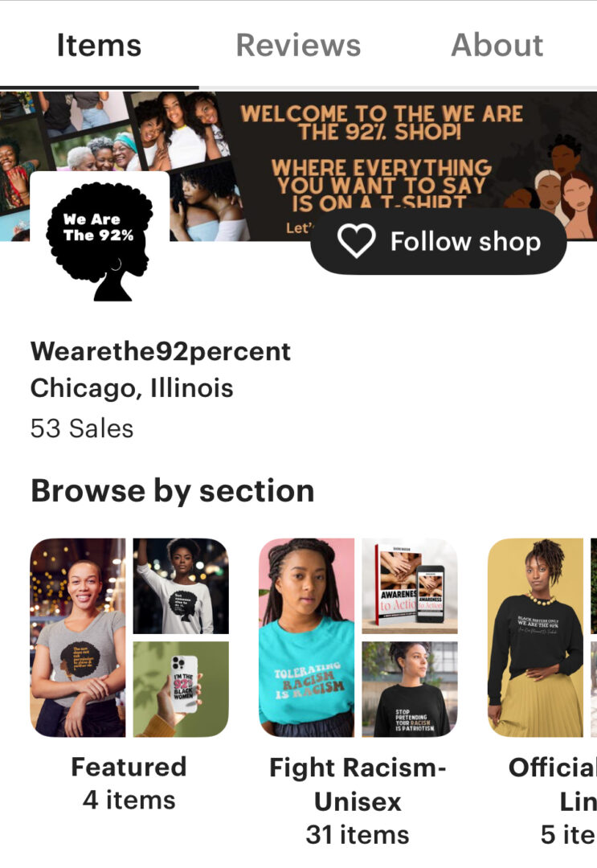
Task: Open the Reviews tab
Action: coord(298,45)
